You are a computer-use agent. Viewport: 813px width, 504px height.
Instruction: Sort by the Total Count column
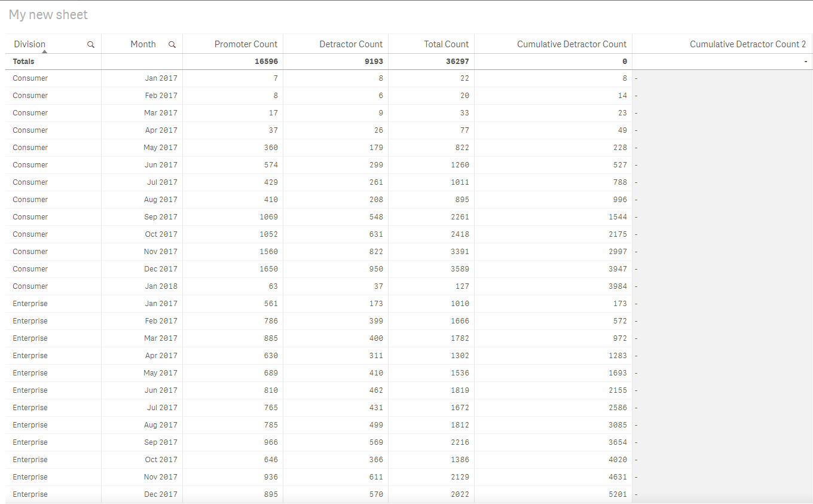446,44
